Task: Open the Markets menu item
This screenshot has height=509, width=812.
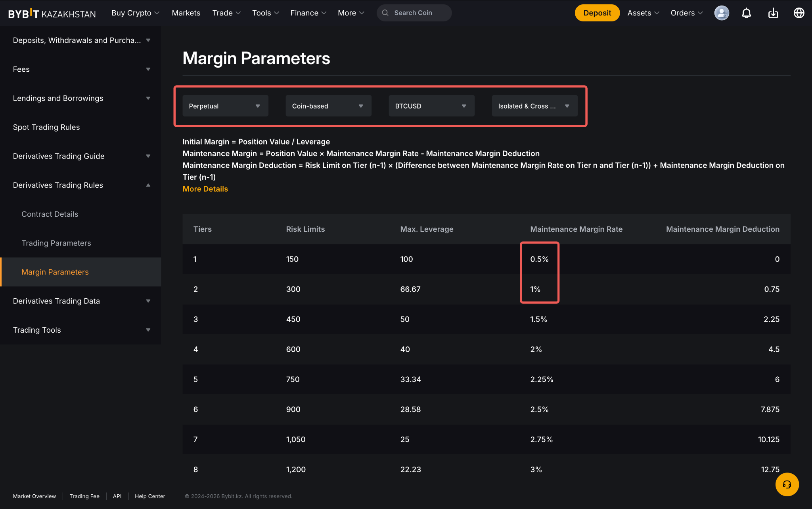Action: click(x=186, y=13)
